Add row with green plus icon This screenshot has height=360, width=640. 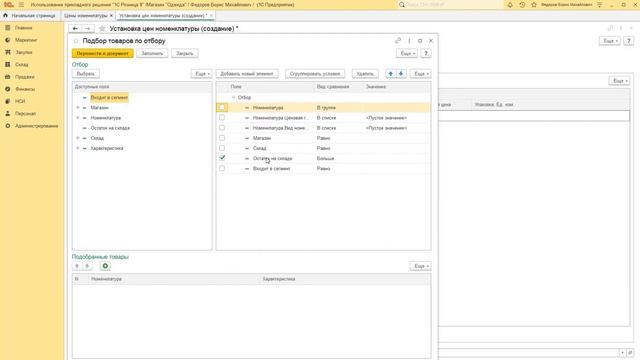[105, 266]
